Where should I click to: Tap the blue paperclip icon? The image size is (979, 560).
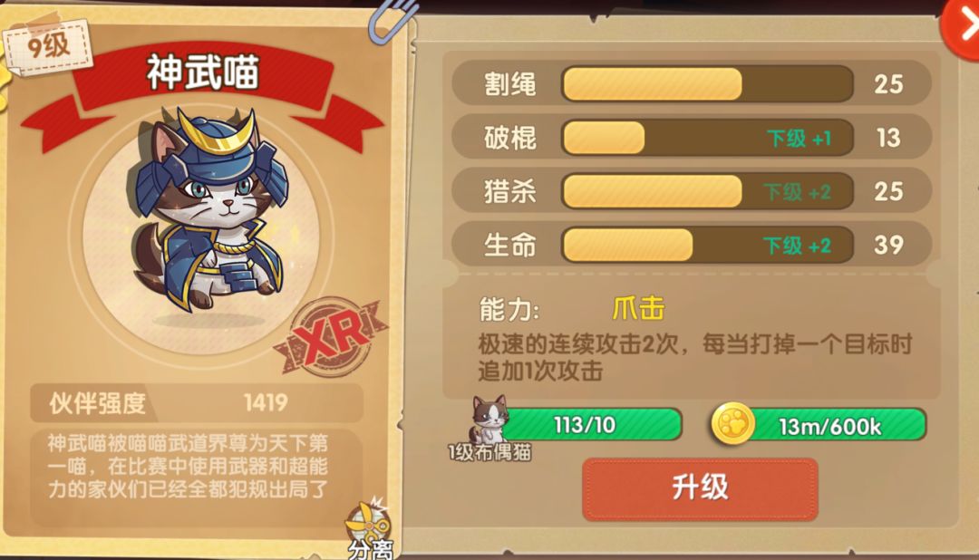(x=392, y=21)
